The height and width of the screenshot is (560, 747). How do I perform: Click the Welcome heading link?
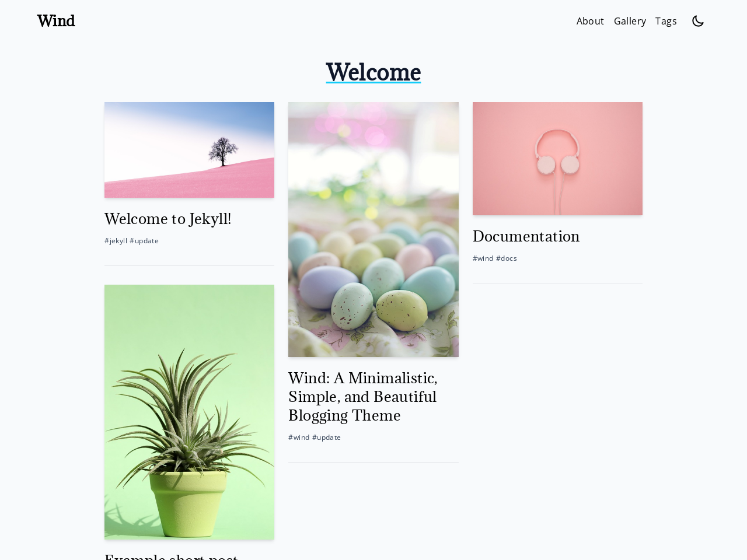(x=373, y=72)
